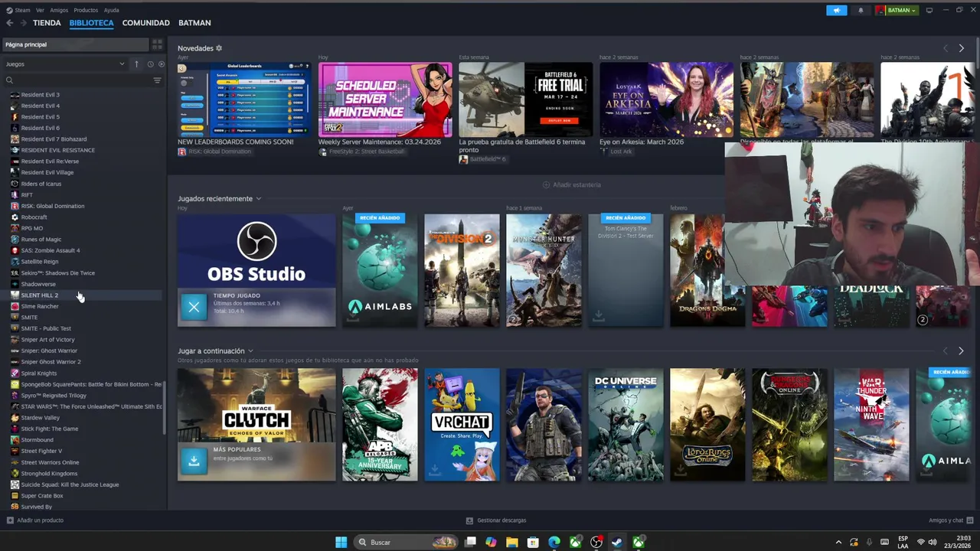Open Amigos y chat
Screen dimensions: 980x551
951,520
